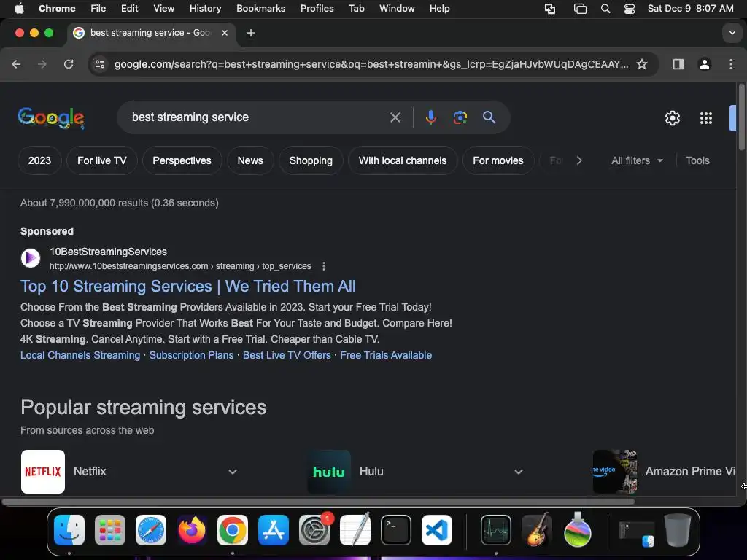This screenshot has width=747, height=560.
Task: Select the Netflix logo thumbnail
Action: click(x=43, y=472)
